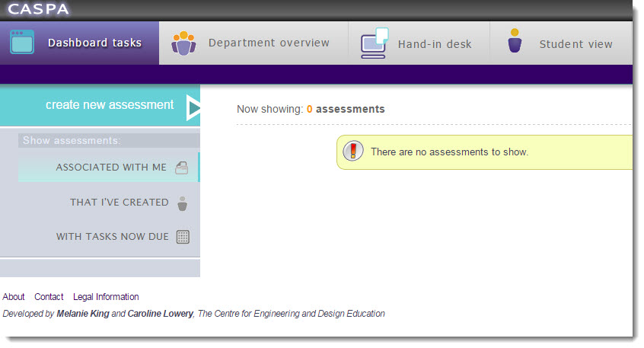The height and width of the screenshot is (348, 644).
Task: Show assessments associated with me
Action: point(111,168)
